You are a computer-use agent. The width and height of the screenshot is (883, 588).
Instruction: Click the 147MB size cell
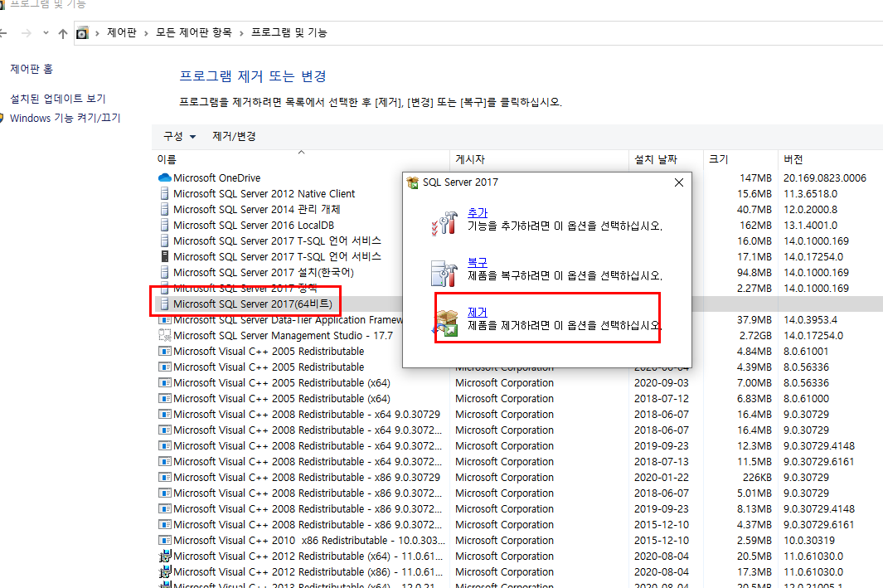[755, 177]
